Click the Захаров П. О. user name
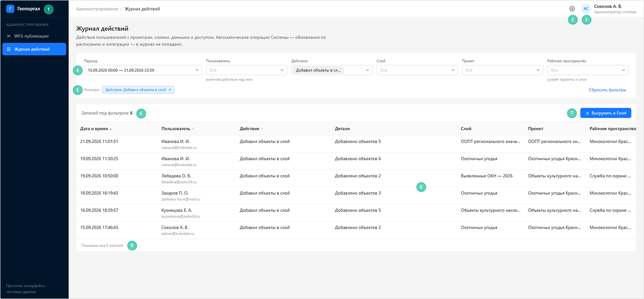Screen dimensions: 644x299 click(x=175, y=193)
